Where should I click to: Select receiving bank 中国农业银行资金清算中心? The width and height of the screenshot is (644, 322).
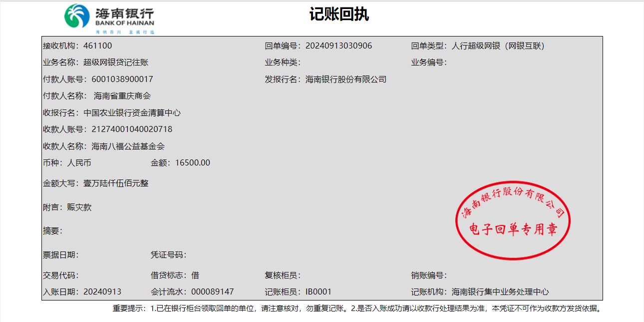click(132, 112)
